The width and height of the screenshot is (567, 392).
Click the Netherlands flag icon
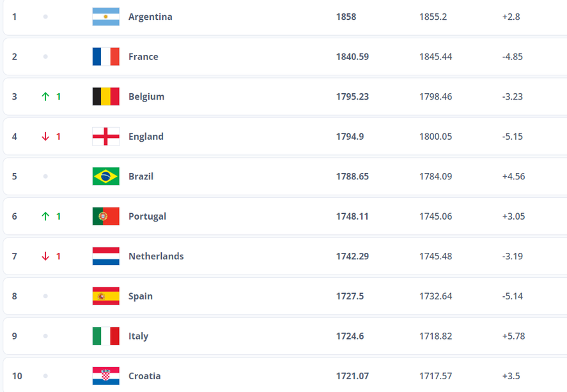(105, 256)
